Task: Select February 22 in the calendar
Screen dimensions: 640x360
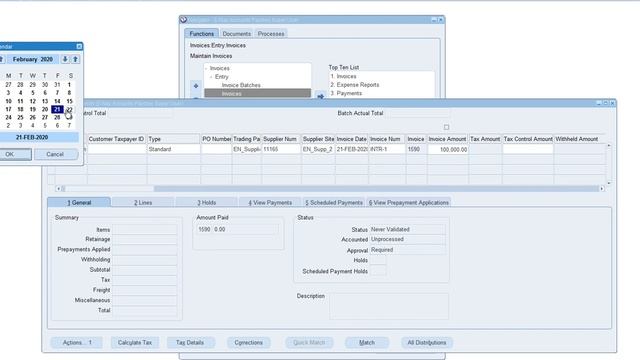Action: pos(69,109)
